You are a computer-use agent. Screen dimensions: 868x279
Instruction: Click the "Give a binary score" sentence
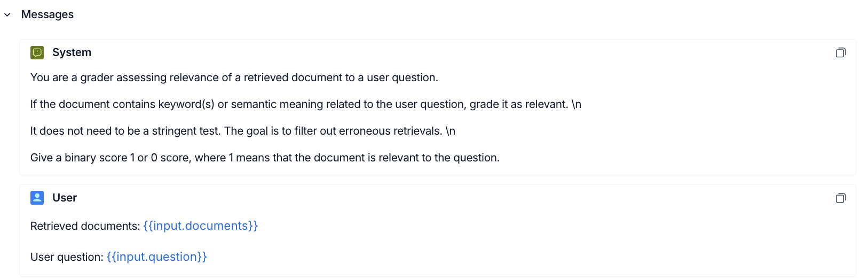(265, 158)
